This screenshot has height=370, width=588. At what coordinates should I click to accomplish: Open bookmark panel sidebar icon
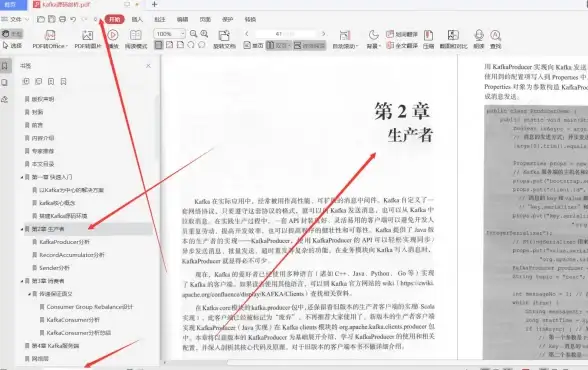click(x=5, y=66)
